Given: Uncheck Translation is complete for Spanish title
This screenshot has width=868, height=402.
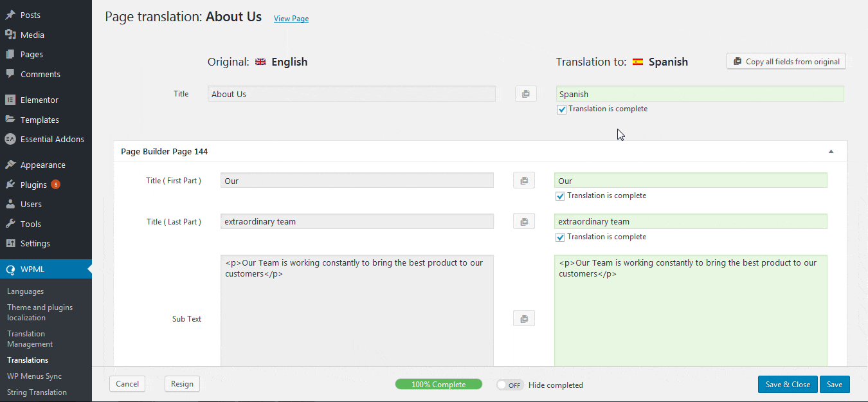Looking at the screenshot, I should [x=562, y=109].
